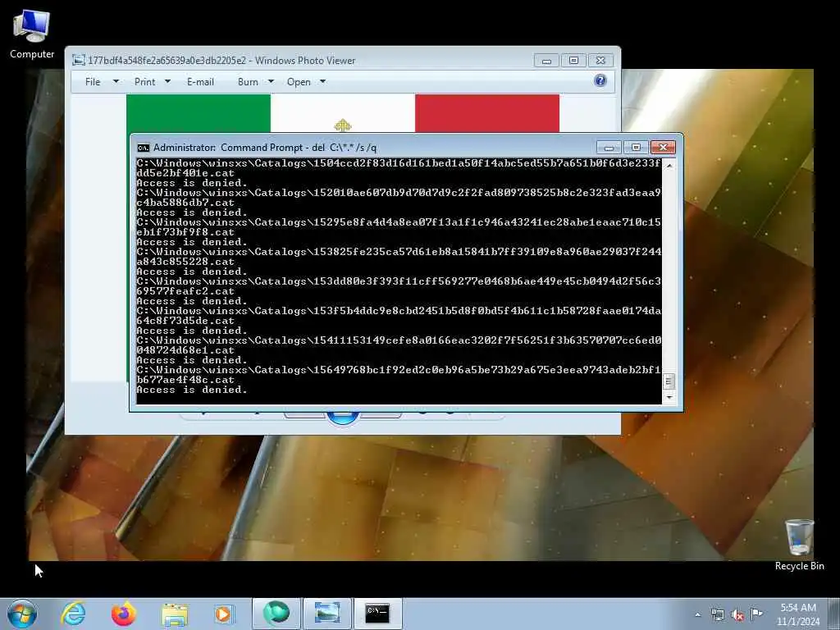
Task: Maximize the Windows Photo Viewer window
Action: click(573, 61)
